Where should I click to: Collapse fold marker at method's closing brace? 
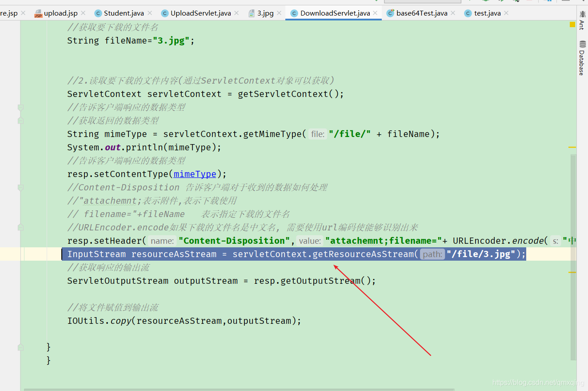[x=20, y=347]
